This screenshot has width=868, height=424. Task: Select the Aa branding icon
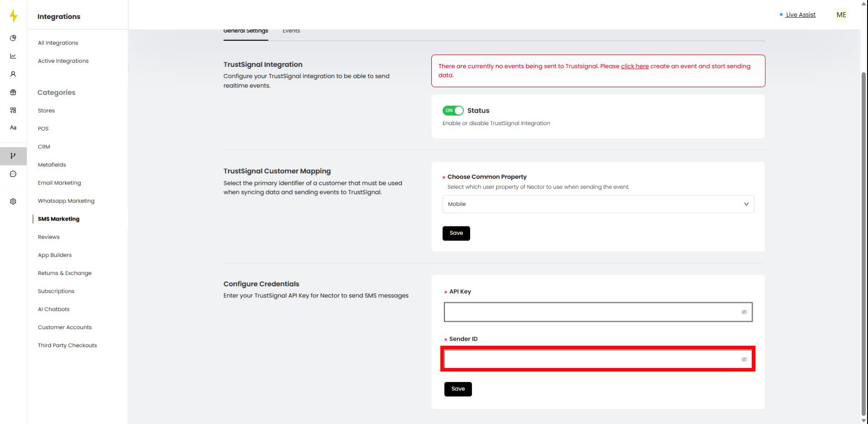coord(13,127)
